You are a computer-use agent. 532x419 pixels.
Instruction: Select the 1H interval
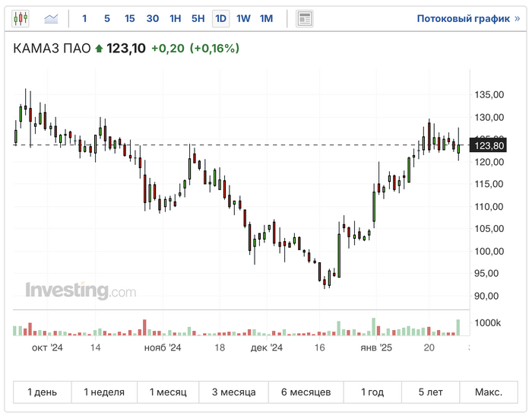pyautogui.click(x=175, y=18)
